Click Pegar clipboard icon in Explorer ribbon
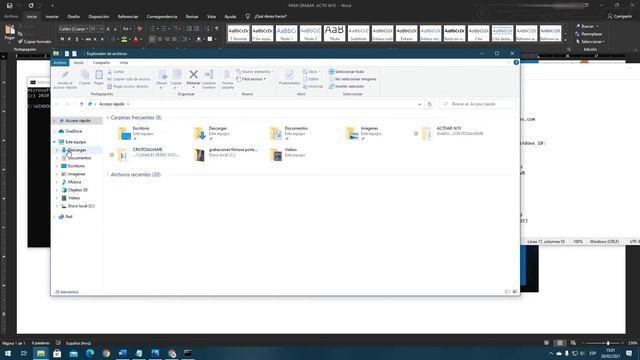 click(99, 75)
